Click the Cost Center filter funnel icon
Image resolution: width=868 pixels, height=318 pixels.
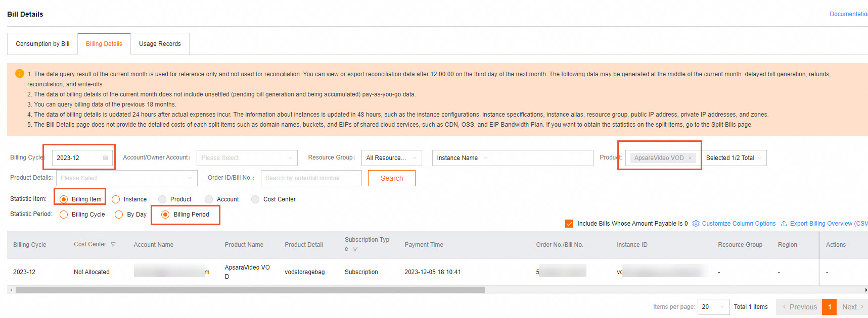113,244
